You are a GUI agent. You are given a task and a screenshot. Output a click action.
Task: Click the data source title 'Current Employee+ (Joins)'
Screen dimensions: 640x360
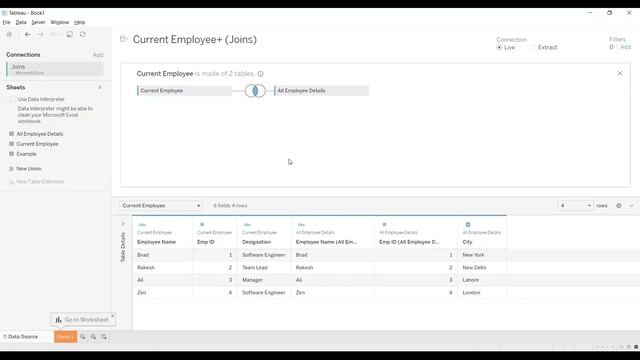195,40
